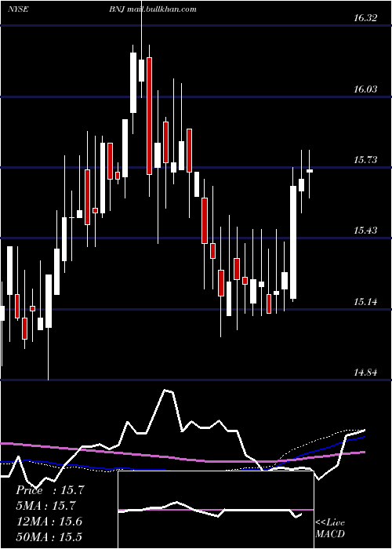Click the Price : 15.7 readout

tap(50, 490)
